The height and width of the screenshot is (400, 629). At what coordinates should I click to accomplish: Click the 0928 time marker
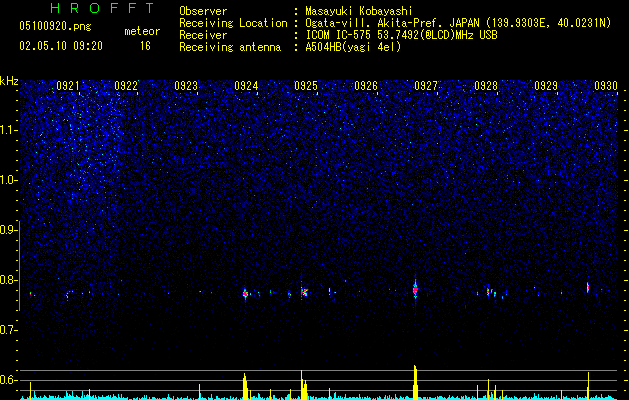[x=486, y=86]
